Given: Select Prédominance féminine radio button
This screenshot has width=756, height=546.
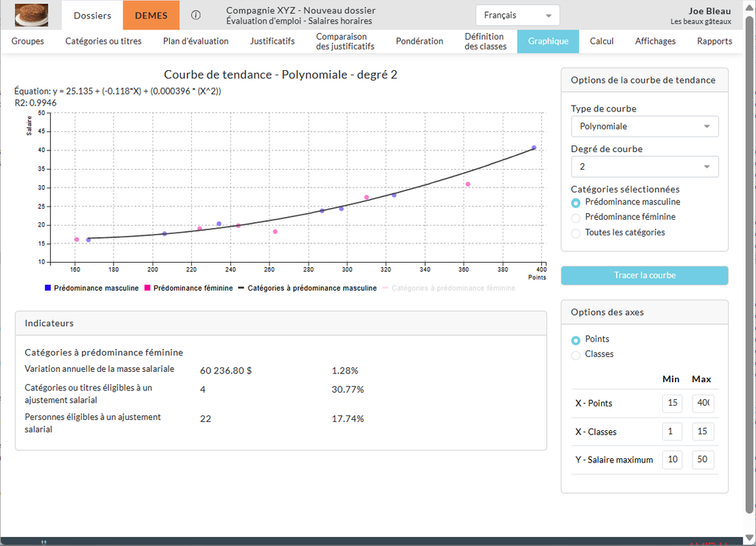Looking at the screenshot, I should pos(576,218).
